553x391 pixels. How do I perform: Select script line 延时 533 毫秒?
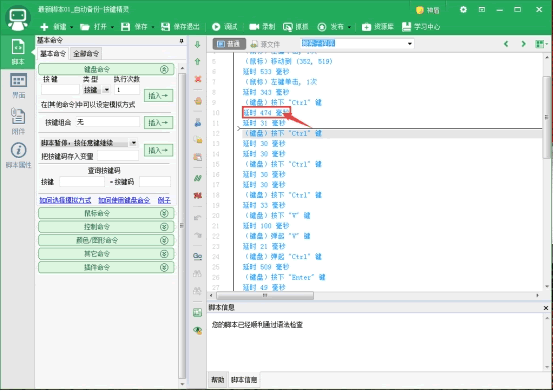point(266,72)
